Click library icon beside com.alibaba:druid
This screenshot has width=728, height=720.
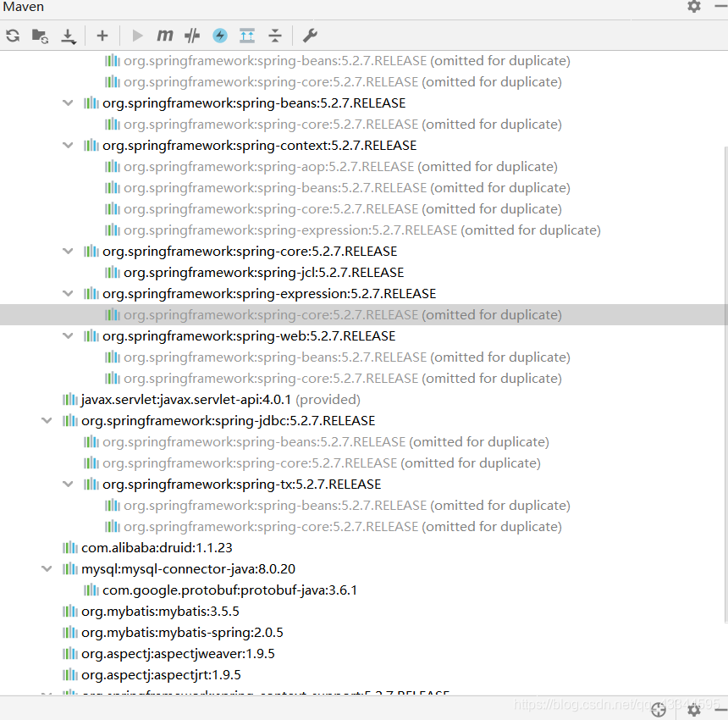pyautogui.click(x=69, y=548)
